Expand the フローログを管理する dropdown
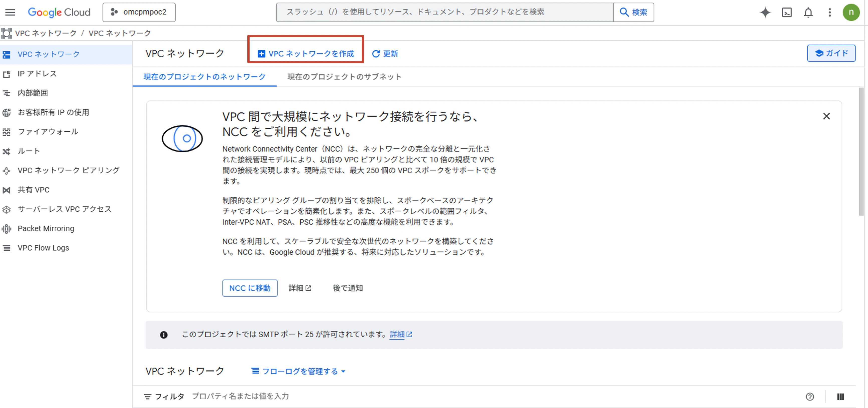This screenshot has width=868, height=408. [x=298, y=371]
